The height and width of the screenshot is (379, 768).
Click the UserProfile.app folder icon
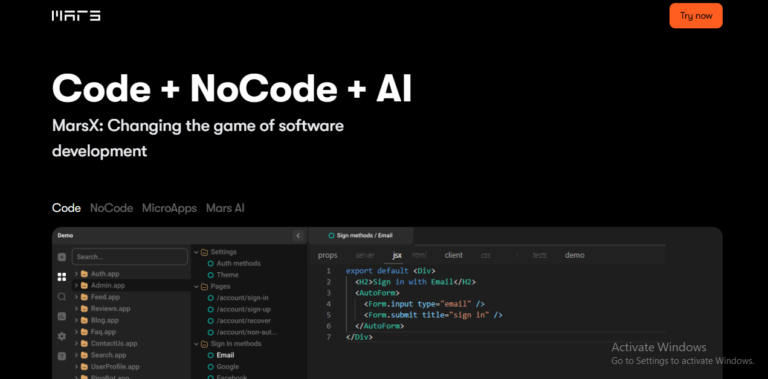click(84, 366)
